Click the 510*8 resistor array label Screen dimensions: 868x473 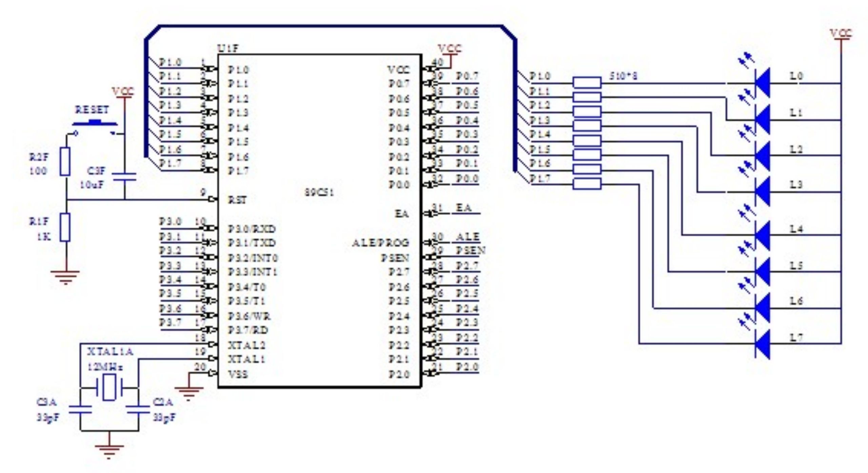pos(623,76)
